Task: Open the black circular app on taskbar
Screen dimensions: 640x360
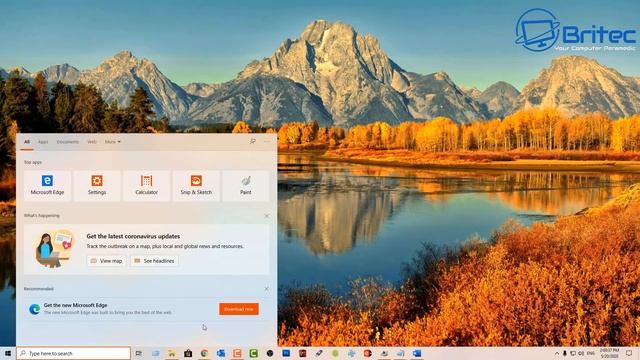Action: 270,353
